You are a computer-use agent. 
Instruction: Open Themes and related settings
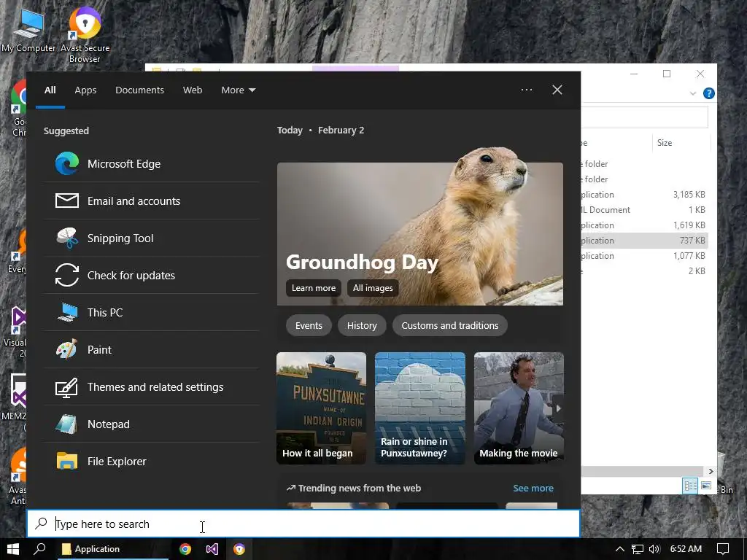[152, 386]
